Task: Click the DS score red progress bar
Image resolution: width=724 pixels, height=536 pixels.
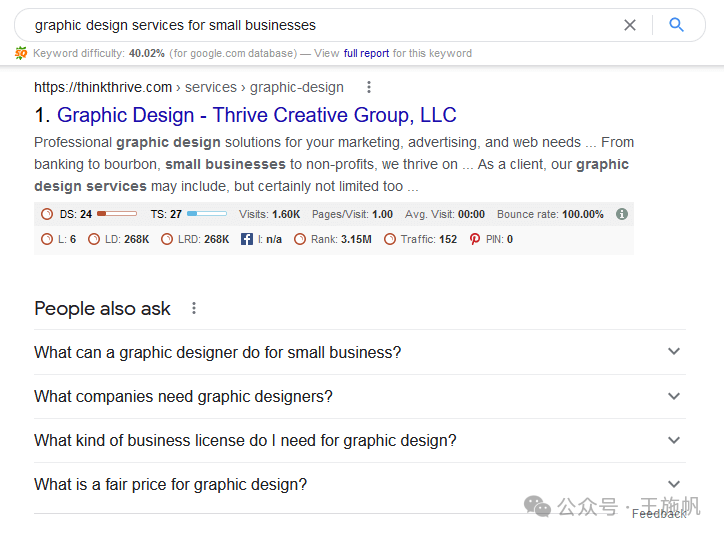Action: (x=117, y=214)
